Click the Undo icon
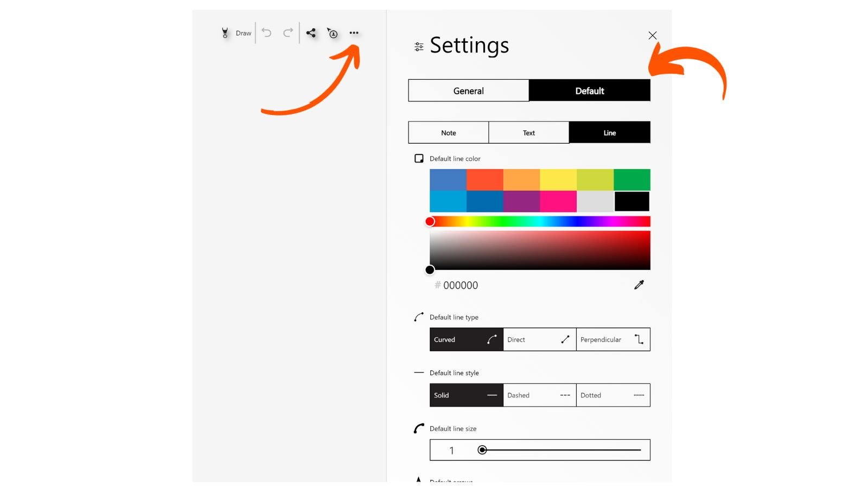This screenshot has width=868, height=488. [x=266, y=33]
